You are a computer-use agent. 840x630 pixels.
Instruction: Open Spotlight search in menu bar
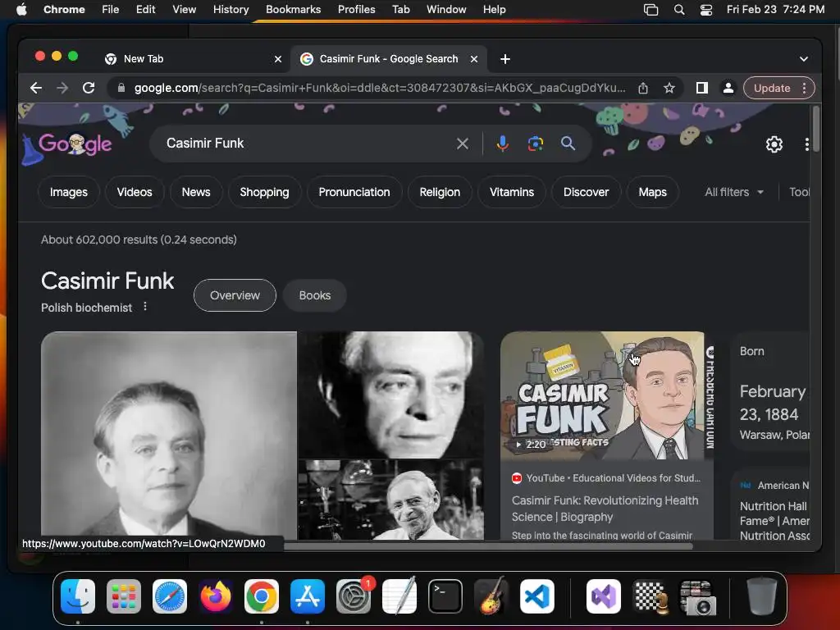(678, 10)
